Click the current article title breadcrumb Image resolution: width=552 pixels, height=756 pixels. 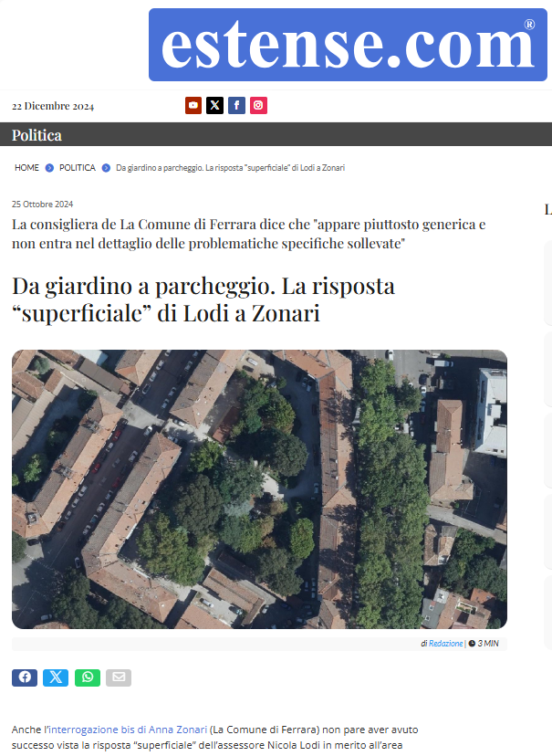(x=230, y=168)
